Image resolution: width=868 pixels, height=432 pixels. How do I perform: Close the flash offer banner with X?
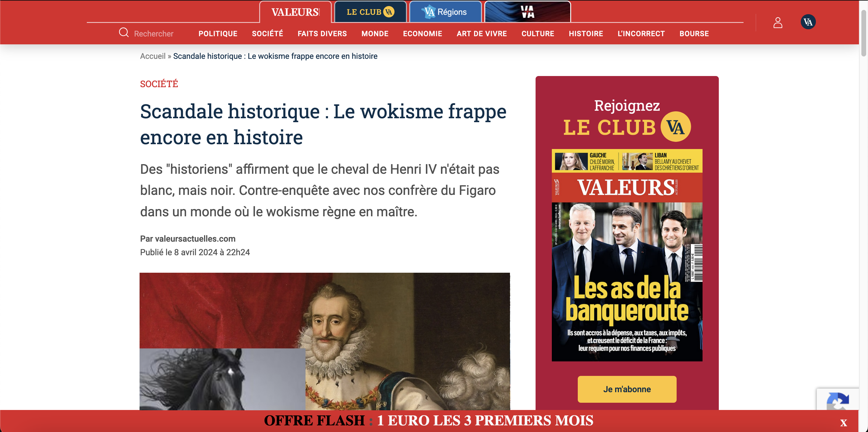pyautogui.click(x=843, y=423)
